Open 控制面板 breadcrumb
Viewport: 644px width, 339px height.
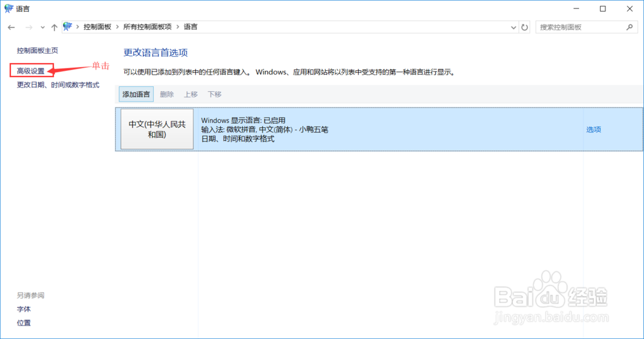pyautogui.click(x=97, y=27)
